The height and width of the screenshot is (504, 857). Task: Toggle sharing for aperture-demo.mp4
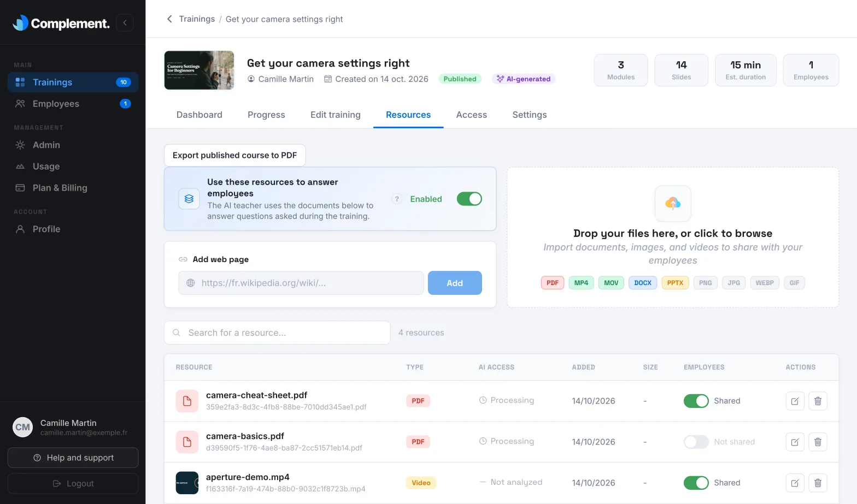pyautogui.click(x=696, y=483)
